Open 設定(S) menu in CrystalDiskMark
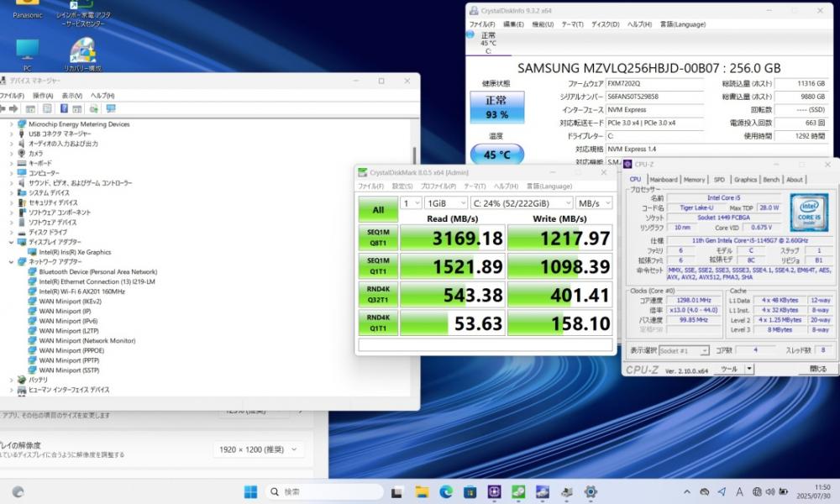Screen dimensions: 840x504 tap(402, 186)
